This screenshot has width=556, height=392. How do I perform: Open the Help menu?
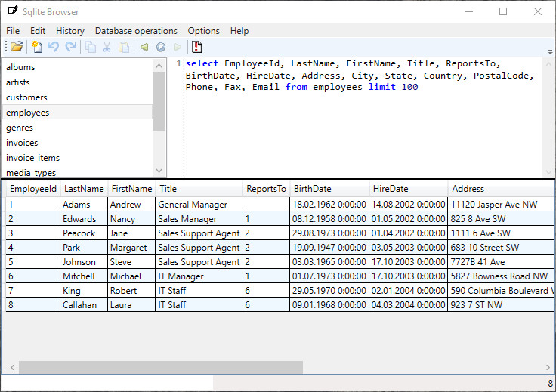(x=239, y=31)
